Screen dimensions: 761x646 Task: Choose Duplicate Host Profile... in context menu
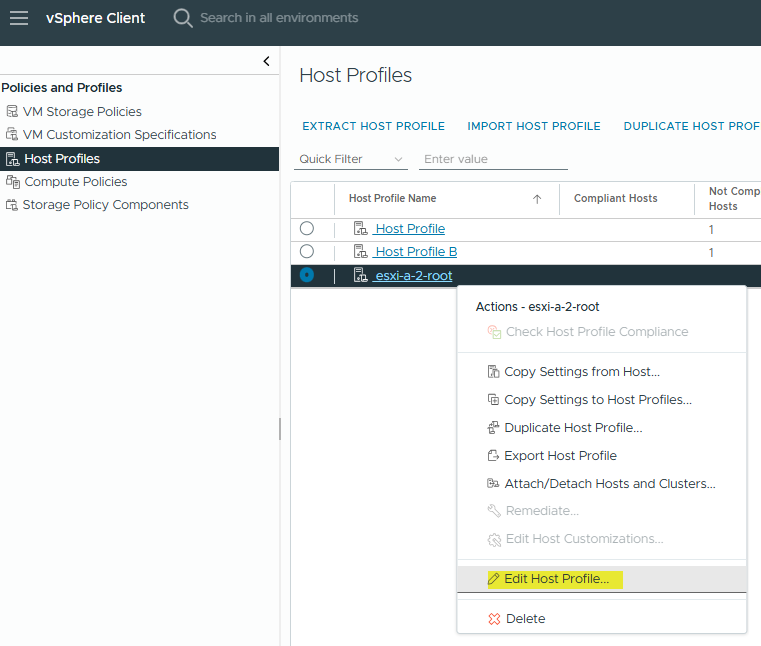pos(602,428)
